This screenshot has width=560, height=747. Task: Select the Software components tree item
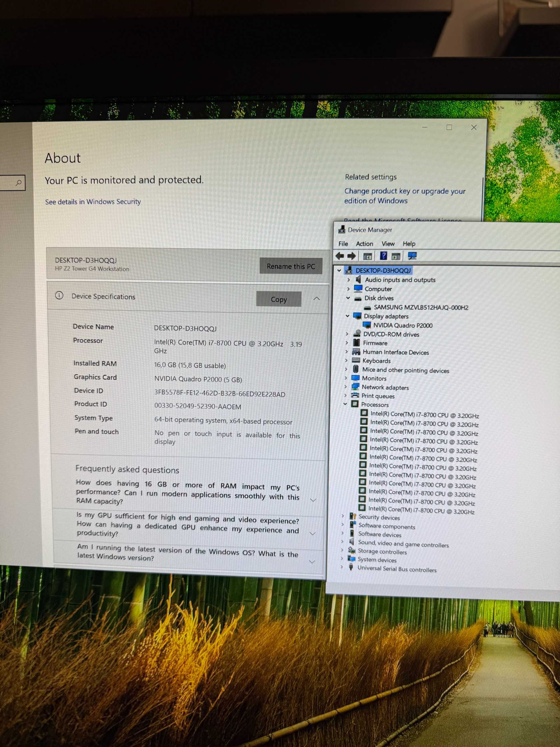point(386,526)
